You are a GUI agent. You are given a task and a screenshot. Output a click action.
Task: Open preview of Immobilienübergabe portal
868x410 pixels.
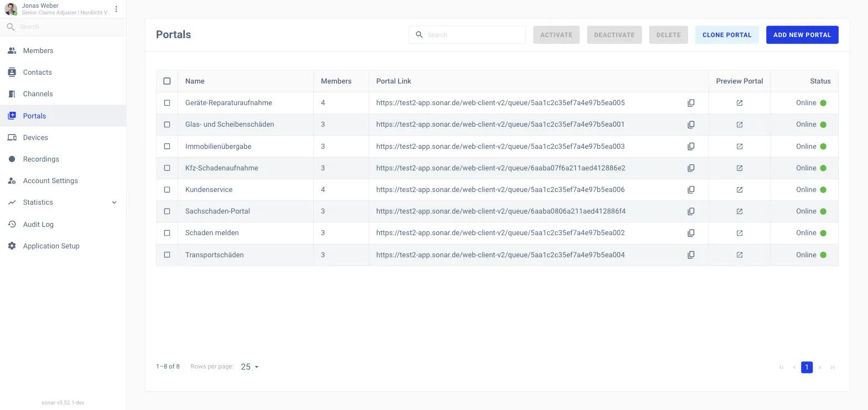(x=740, y=147)
